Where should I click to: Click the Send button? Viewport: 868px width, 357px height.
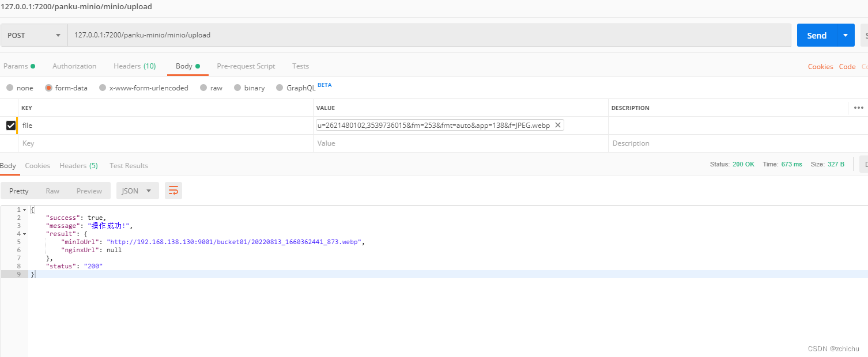pyautogui.click(x=817, y=35)
